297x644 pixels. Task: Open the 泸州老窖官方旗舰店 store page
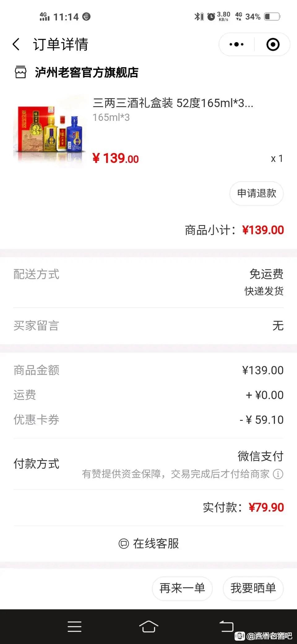click(86, 72)
